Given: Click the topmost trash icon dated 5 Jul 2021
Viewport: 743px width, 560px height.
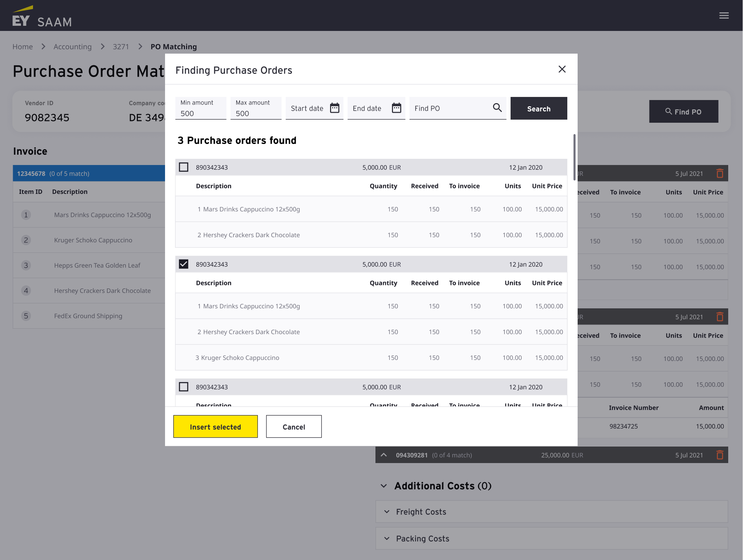Looking at the screenshot, I should (x=720, y=174).
